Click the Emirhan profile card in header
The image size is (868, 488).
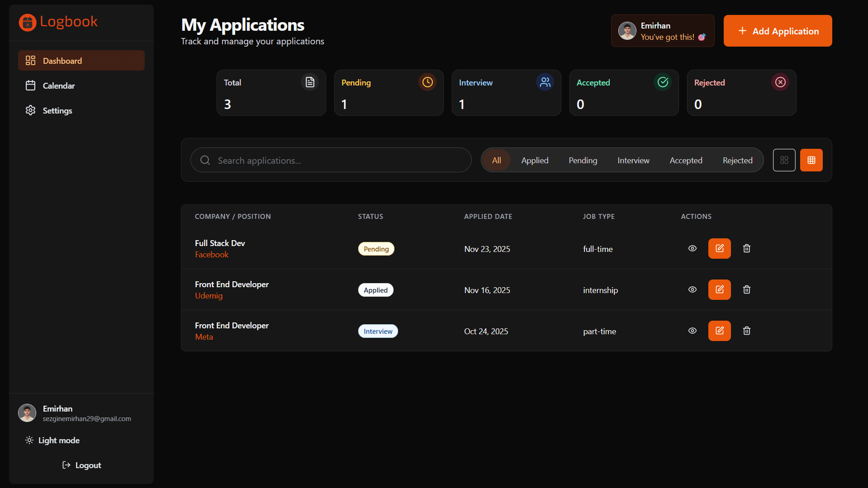click(663, 31)
